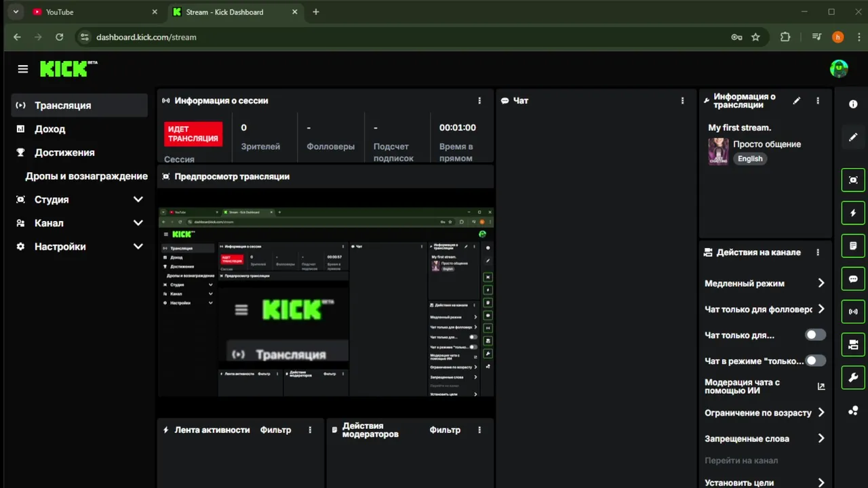
Task: Toggle the Чат в режиме "только..." switch
Action: coord(815,361)
